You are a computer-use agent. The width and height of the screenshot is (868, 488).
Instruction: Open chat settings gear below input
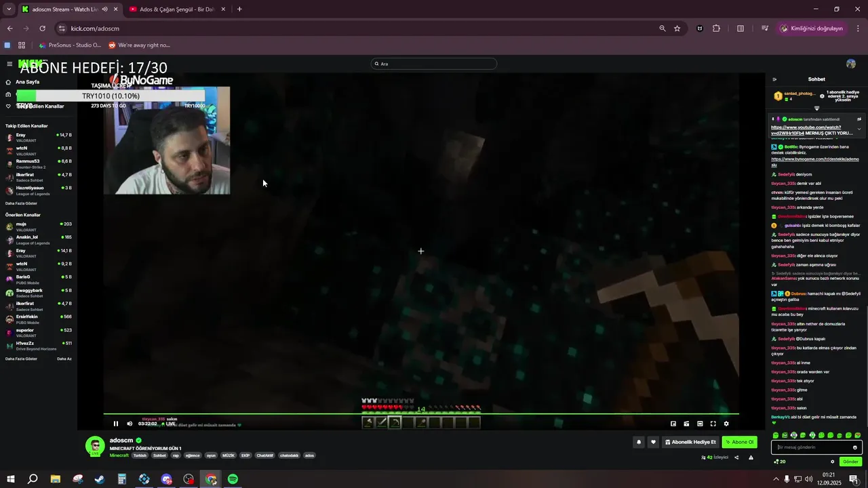click(832, 462)
